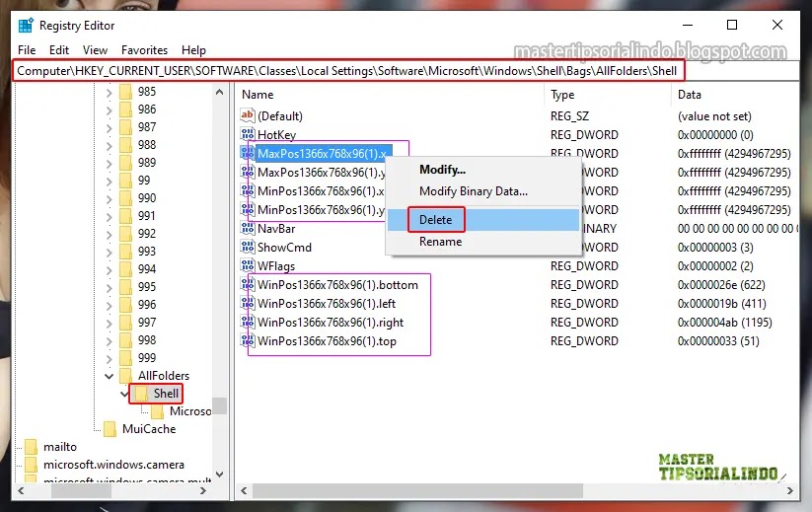Image resolution: width=812 pixels, height=512 pixels.
Task: Expand the 998 registry key
Action: pos(109,340)
